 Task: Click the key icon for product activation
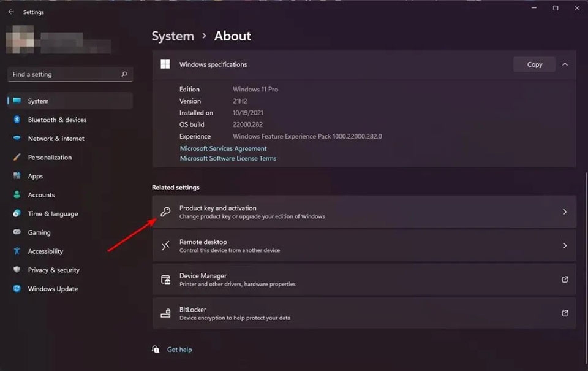click(165, 212)
